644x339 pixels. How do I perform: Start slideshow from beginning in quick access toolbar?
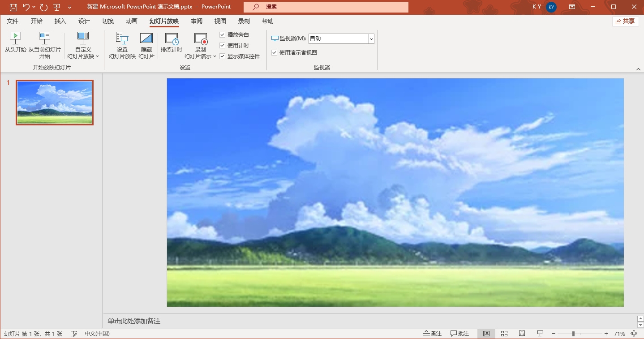56,7
